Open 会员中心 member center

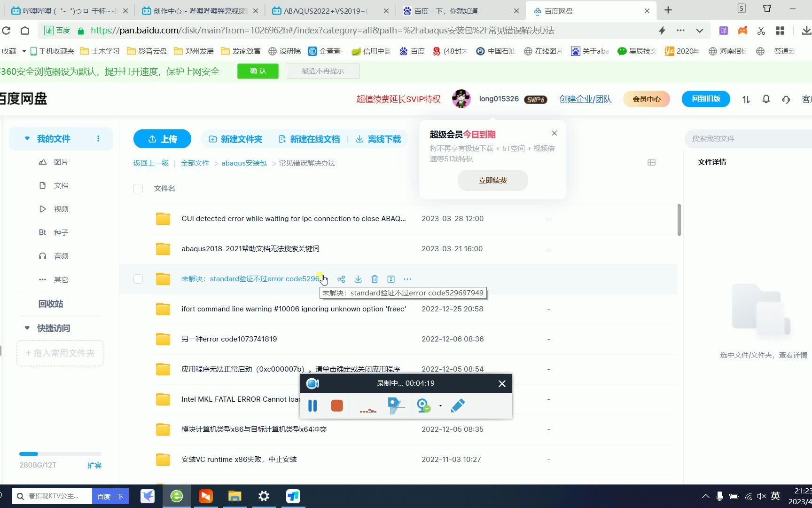click(x=647, y=99)
